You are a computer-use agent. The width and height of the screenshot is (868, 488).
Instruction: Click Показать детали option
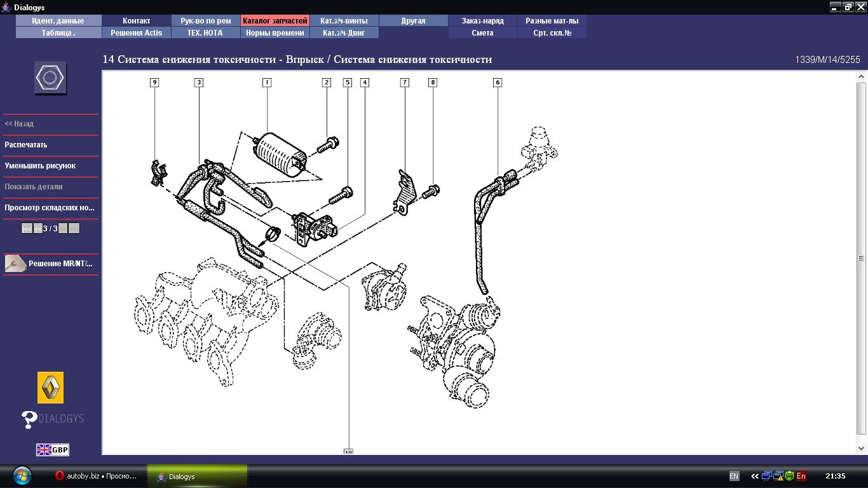click(34, 187)
